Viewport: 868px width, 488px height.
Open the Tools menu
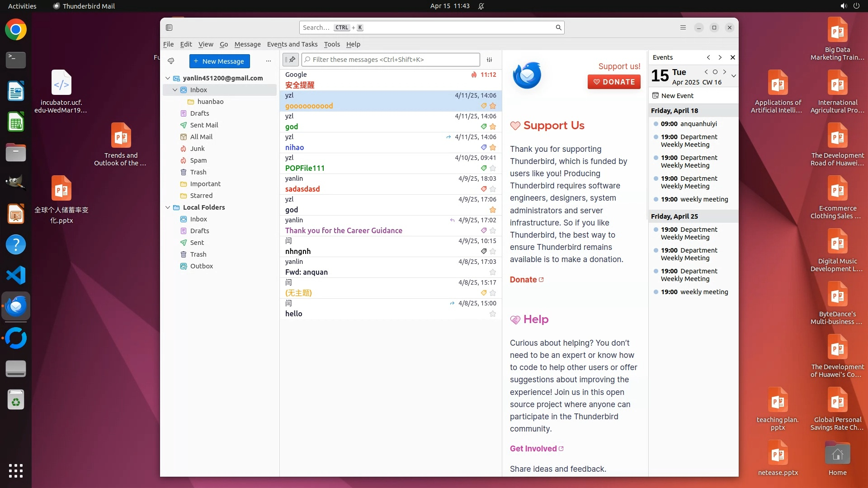point(331,44)
